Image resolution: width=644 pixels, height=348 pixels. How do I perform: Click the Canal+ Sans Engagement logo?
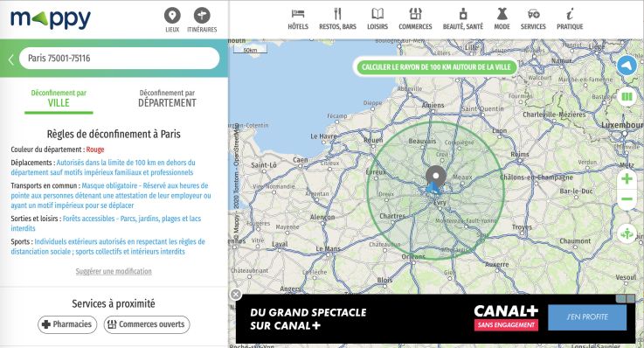click(x=506, y=317)
